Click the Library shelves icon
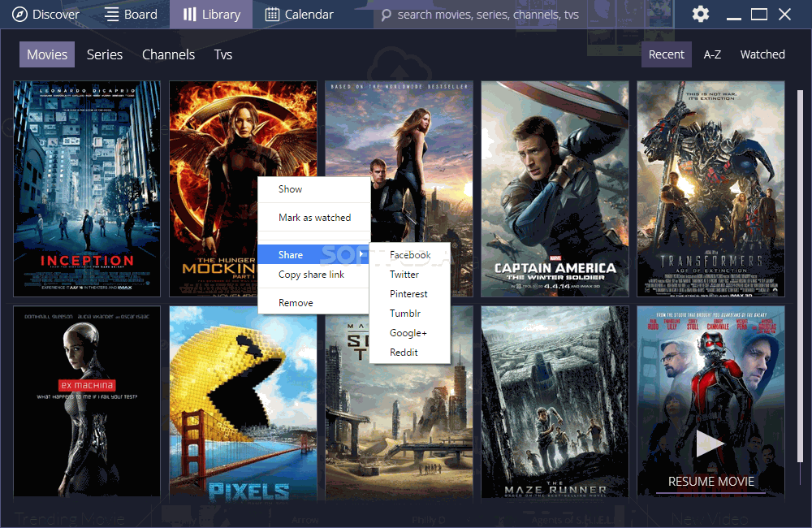 (189, 14)
